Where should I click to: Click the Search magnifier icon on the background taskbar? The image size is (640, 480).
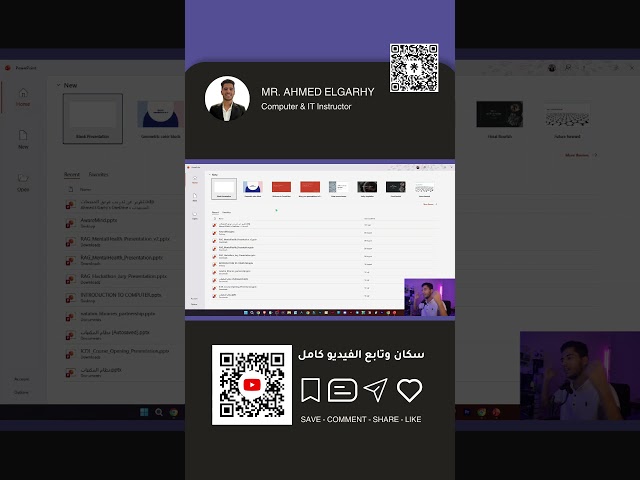(x=159, y=412)
